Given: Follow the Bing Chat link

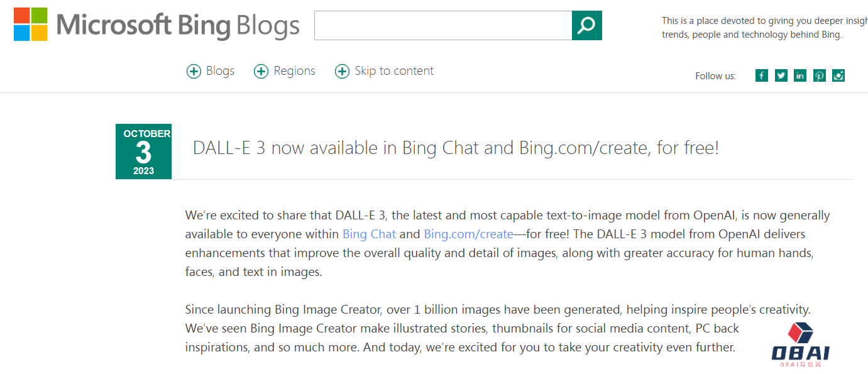Looking at the screenshot, I should [369, 234].
